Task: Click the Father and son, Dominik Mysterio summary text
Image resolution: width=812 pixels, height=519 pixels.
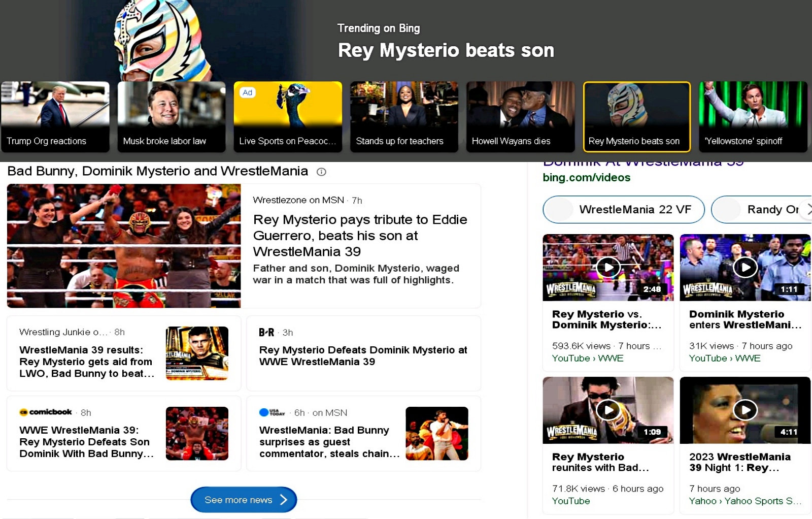Action: pyautogui.click(x=356, y=274)
